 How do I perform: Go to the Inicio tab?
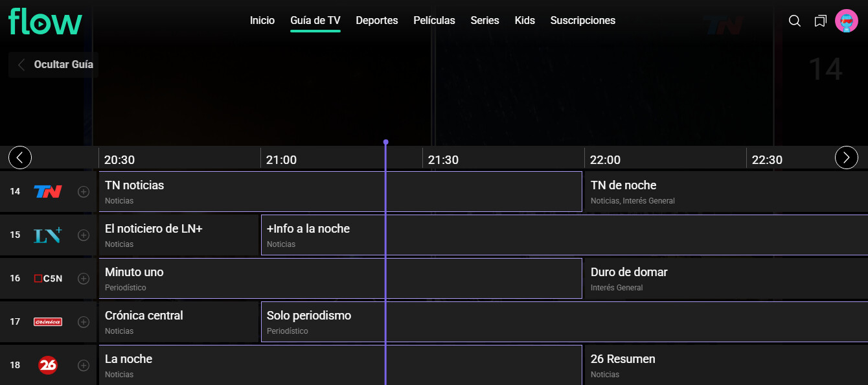coord(262,21)
